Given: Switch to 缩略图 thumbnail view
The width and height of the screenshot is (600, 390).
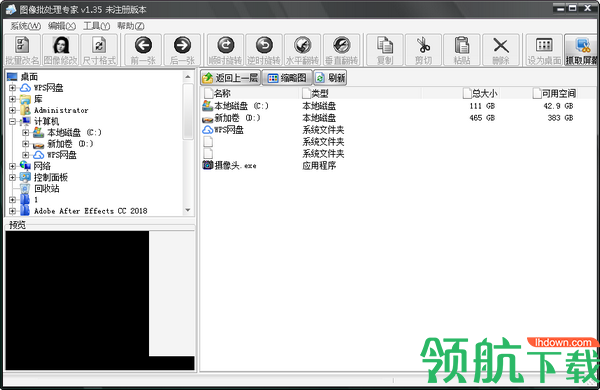Looking at the screenshot, I should pos(287,78).
